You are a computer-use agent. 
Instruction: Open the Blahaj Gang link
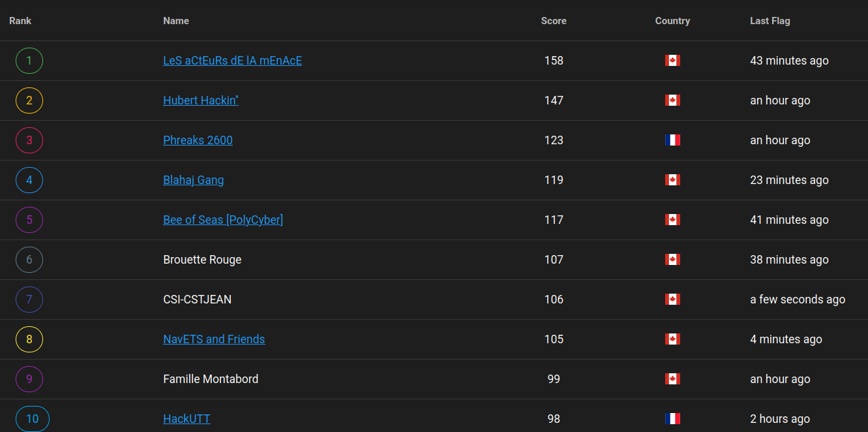point(193,180)
